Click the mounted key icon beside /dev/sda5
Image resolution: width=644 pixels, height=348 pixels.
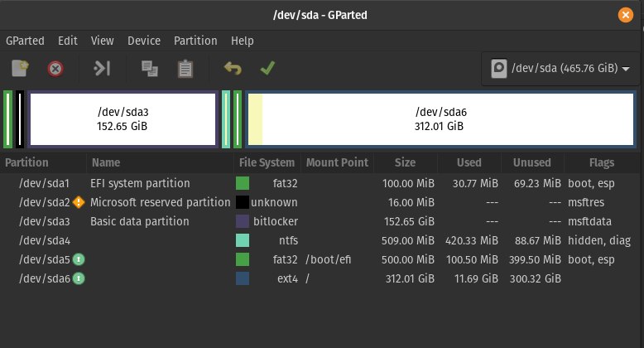[79, 259]
